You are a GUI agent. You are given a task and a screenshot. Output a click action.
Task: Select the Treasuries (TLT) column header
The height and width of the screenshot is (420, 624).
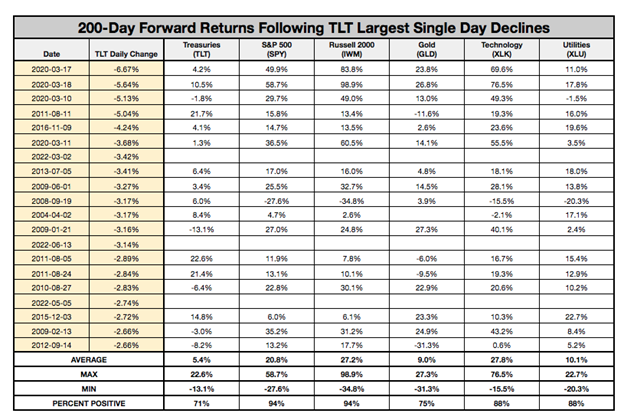tap(203, 50)
